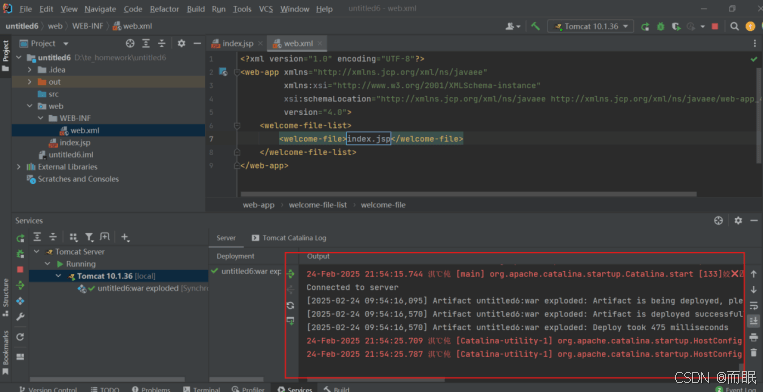This screenshot has height=392, width=764.
Task: Click the red Stop button in top toolbar
Action: [715, 26]
